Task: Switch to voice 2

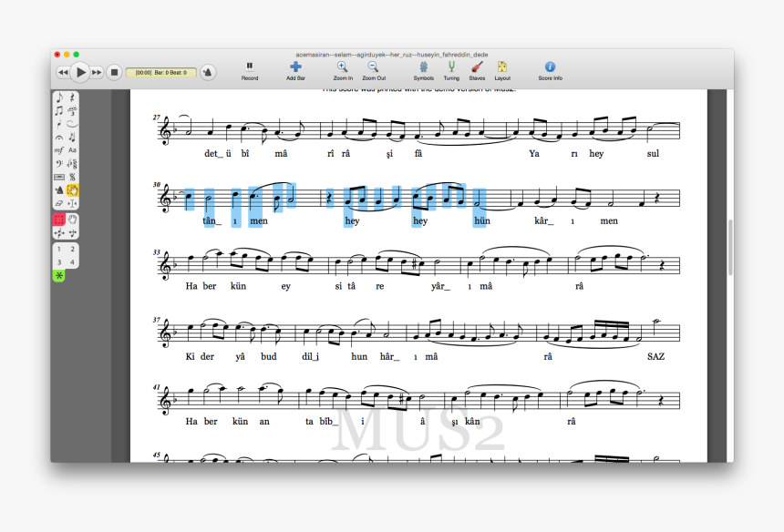Action: pyautogui.click(x=73, y=249)
